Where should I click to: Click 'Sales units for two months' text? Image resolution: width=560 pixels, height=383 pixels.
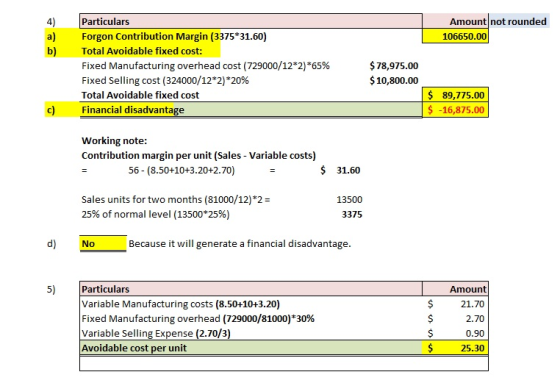click(x=176, y=199)
